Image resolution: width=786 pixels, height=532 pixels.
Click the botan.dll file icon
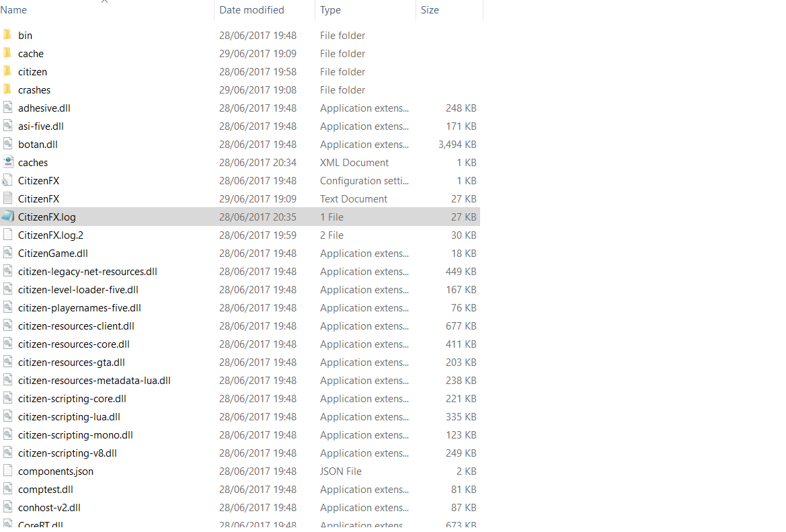tap(7, 143)
